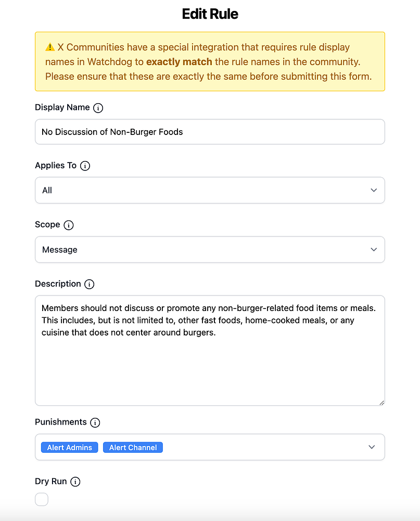Click the info icon beside Description
This screenshot has height=521, width=420.
90,284
